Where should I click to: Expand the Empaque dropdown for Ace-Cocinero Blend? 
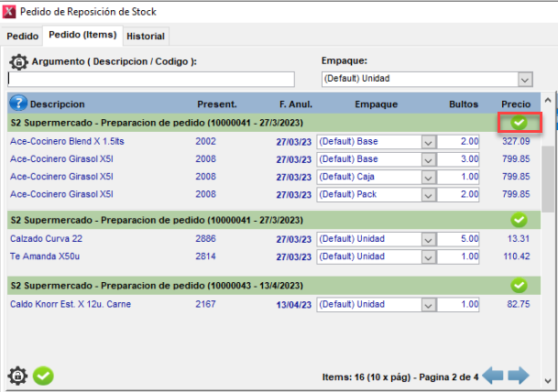pyautogui.click(x=428, y=142)
